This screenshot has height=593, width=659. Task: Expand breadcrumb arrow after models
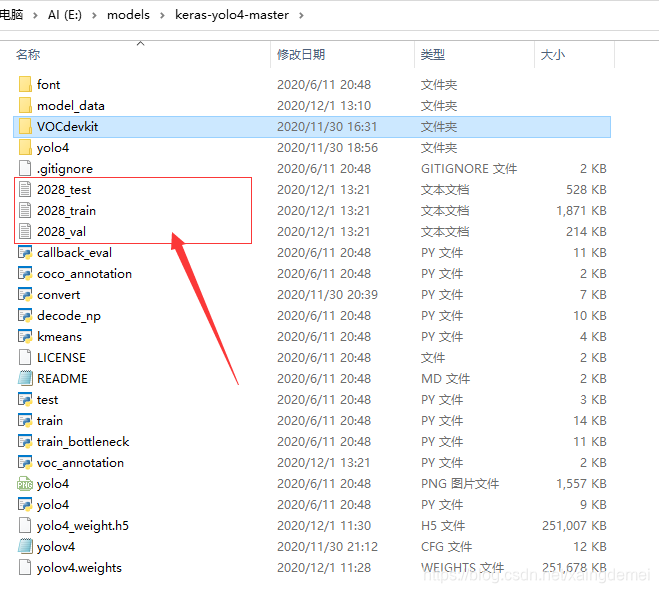coord(162,15)
